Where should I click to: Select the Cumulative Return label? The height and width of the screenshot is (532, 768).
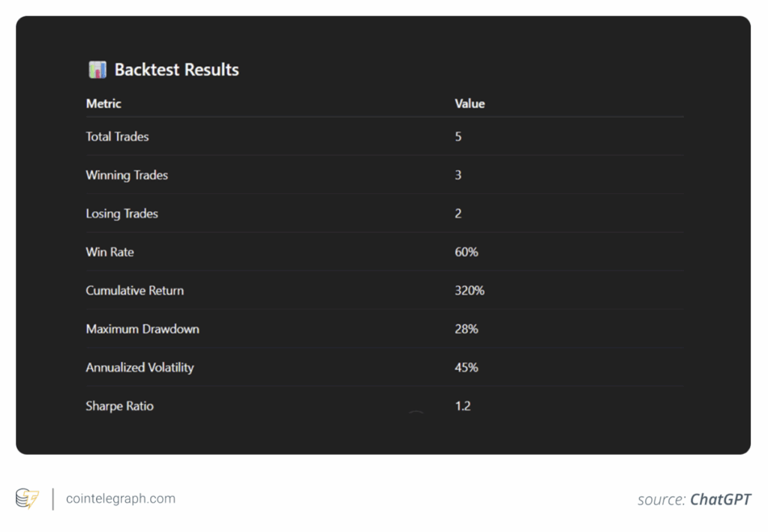(134, 291)
